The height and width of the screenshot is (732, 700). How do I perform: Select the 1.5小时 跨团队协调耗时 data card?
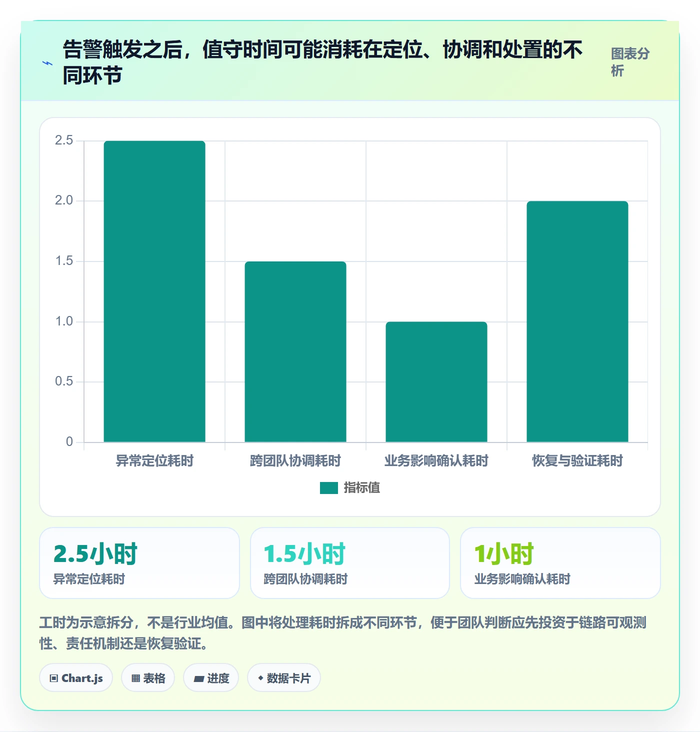coord(350,563)
